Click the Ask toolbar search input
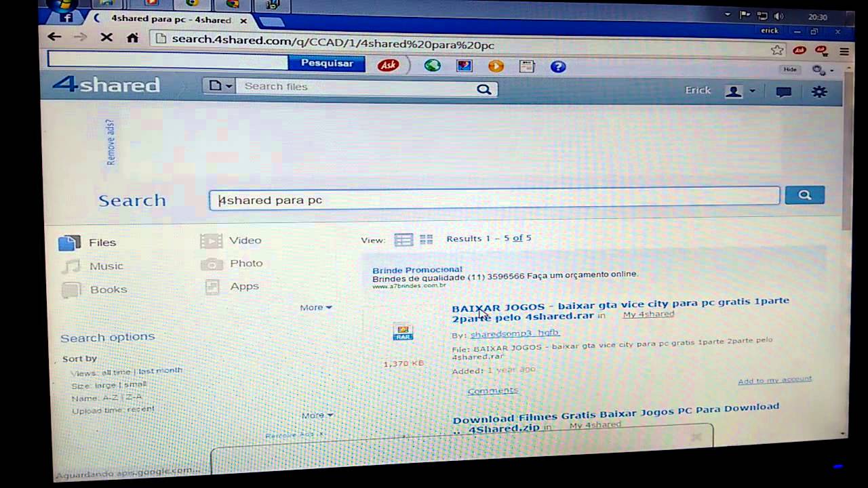Screen dimensions: 868x488 [168, 61]
